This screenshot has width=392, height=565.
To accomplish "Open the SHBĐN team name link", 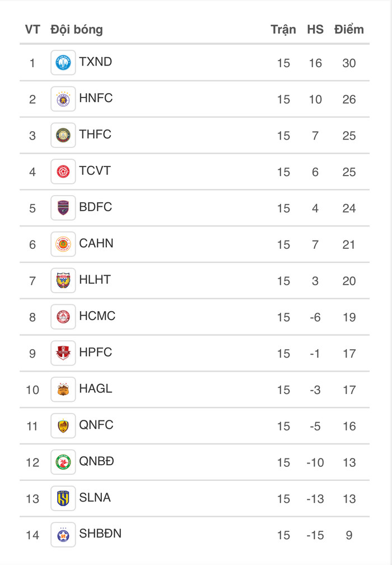I will pyautogui.click(x=100, y=534).
